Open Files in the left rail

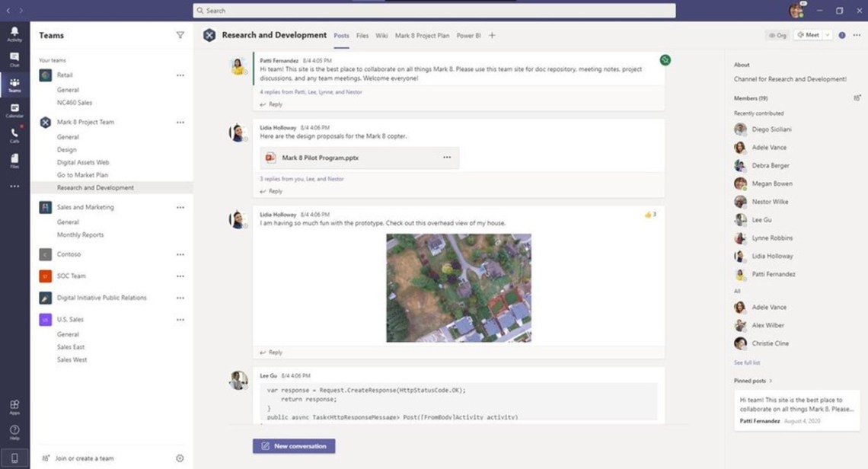pos(14,160)
